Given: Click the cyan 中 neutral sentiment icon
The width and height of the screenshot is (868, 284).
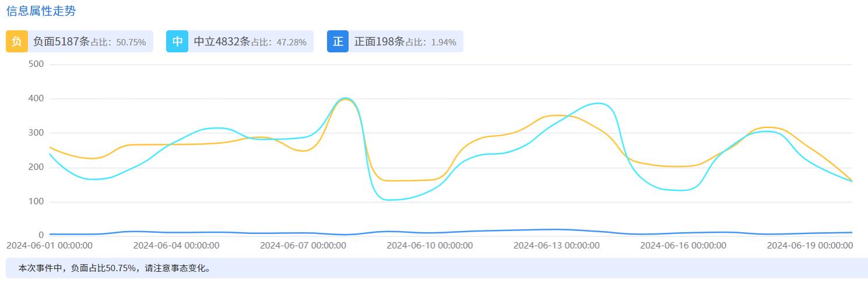Looking at the screenshot, I should point(177,41).
